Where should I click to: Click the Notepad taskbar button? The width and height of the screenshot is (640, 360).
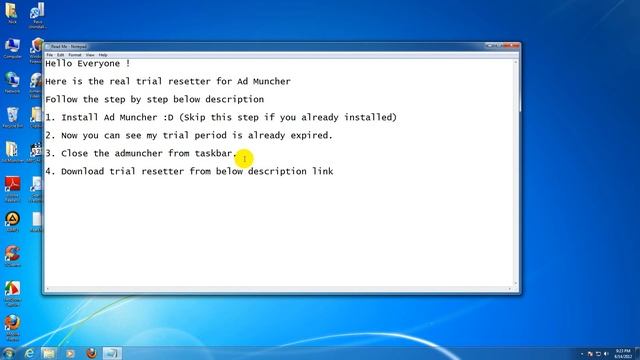pyautogui.click(x=112, y=353)
